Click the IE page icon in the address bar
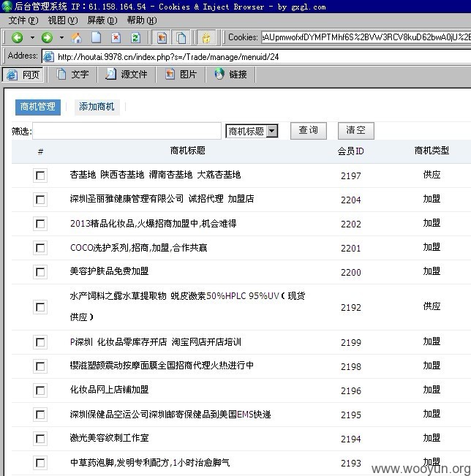This screenshot has height=476, width=471. 48,57
